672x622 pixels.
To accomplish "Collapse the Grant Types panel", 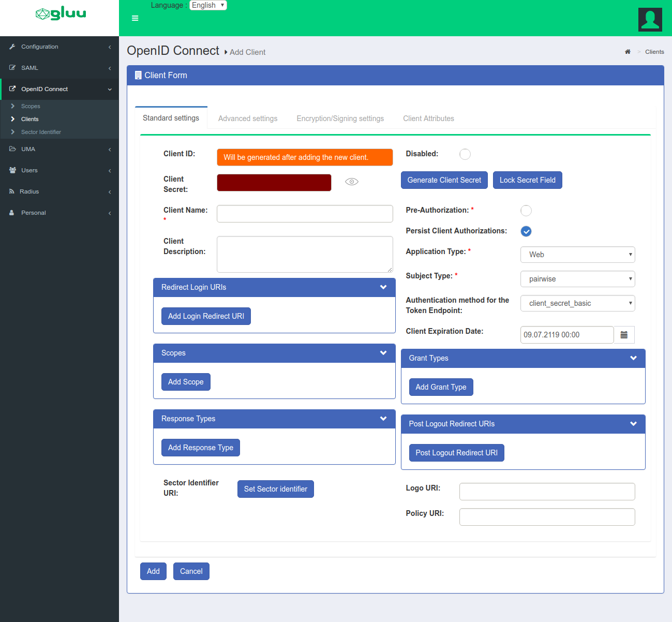I will pos(633,358).
